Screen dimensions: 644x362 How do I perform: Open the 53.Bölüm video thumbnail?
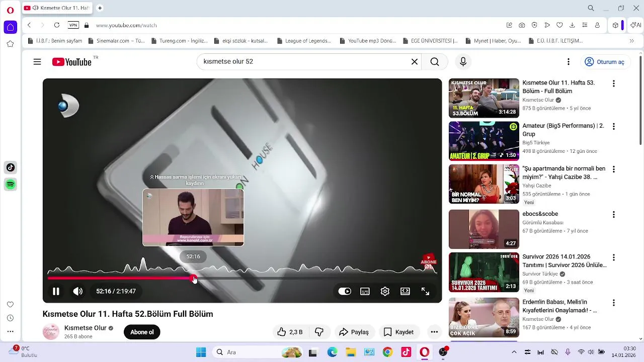(x=484, y=98)
